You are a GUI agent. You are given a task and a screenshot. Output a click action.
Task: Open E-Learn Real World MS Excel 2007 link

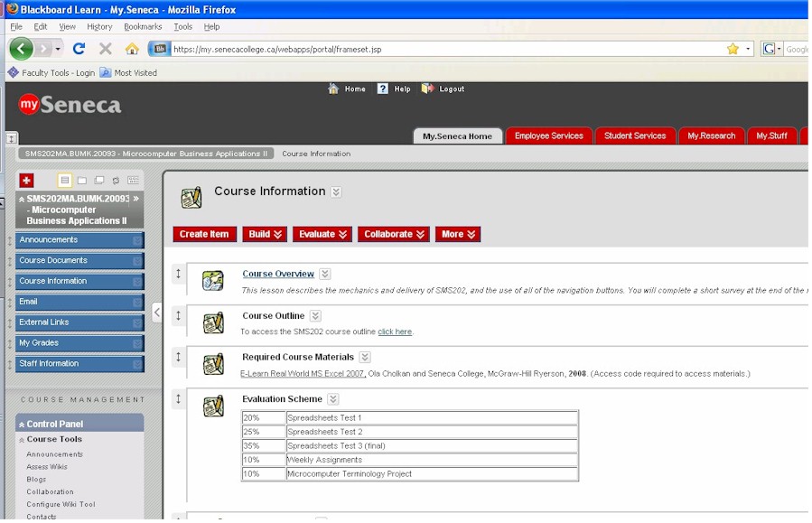pos(303,373)
